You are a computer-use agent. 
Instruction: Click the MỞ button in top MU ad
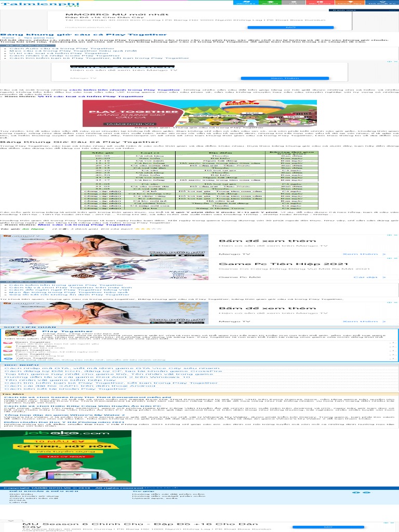290,27
